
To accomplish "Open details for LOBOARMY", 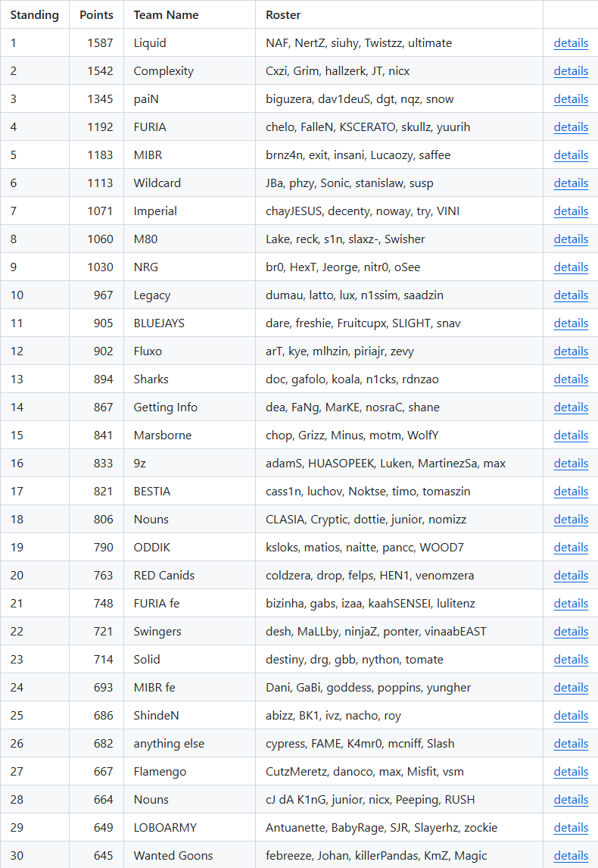I will coord(571,828).
